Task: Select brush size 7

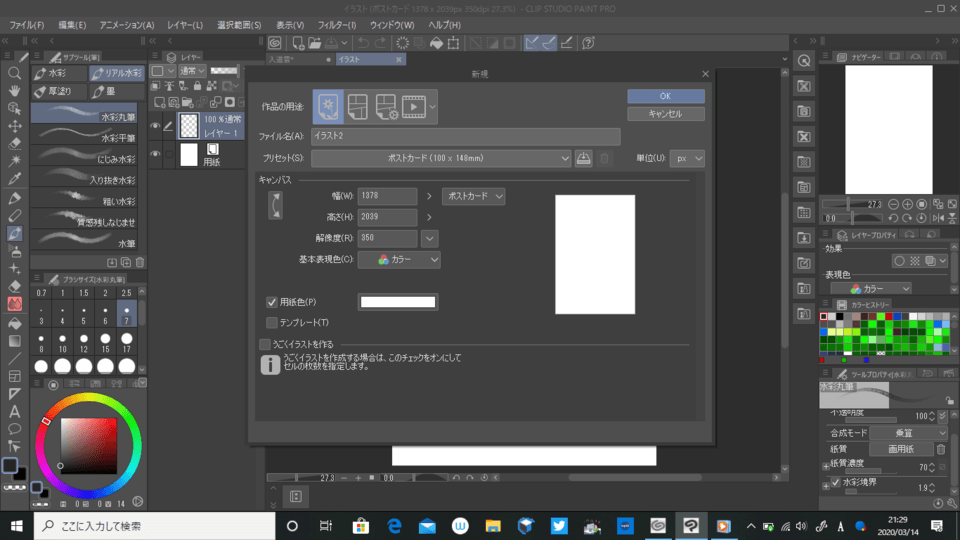Action: point(127,315)
